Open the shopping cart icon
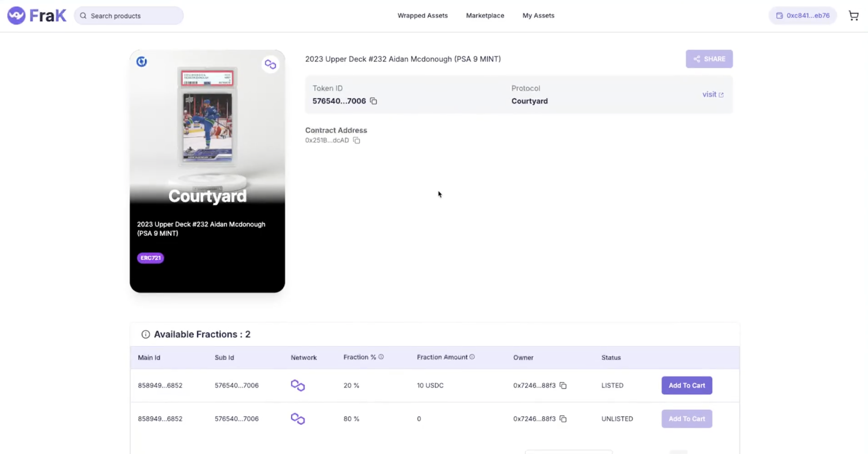This screenshot has width=868, height=454. coord(853,15)
